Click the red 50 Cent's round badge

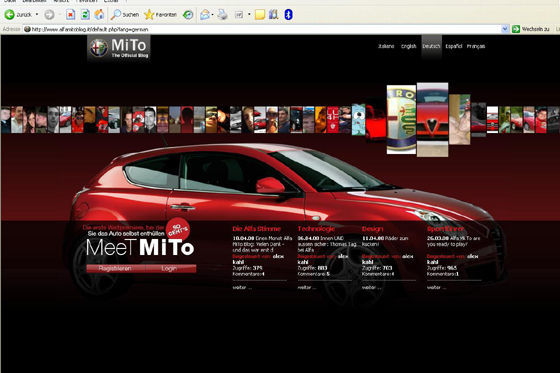178,229
